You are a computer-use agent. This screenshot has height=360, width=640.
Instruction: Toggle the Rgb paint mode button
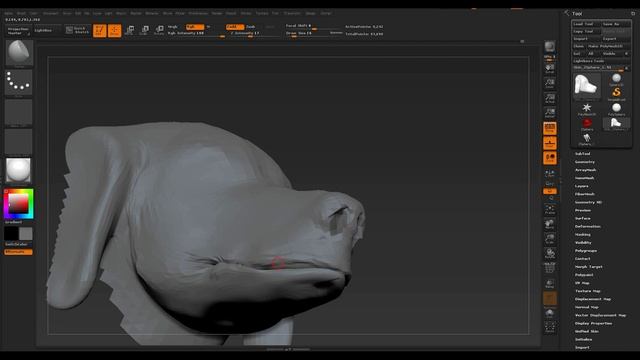click(195, 27)
